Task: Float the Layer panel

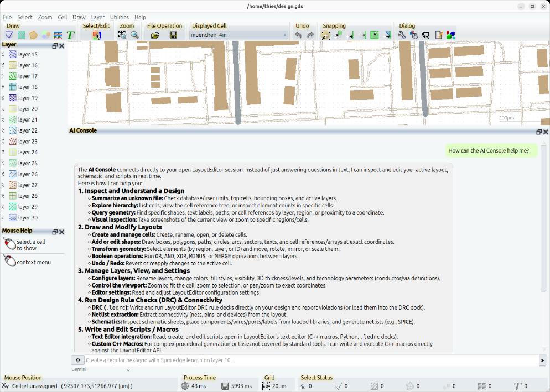Action: (x=55, y=45)
